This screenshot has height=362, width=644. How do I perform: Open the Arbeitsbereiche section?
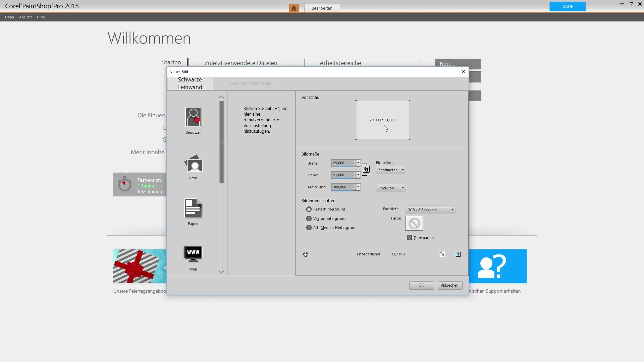pos(340,63)
